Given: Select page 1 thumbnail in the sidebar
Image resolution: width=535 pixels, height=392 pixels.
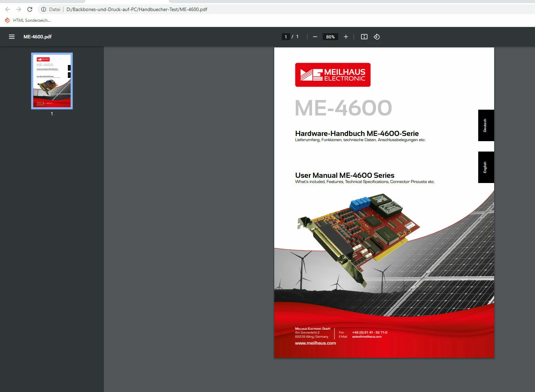Looking at the screenshot, I should pos(52,81).
